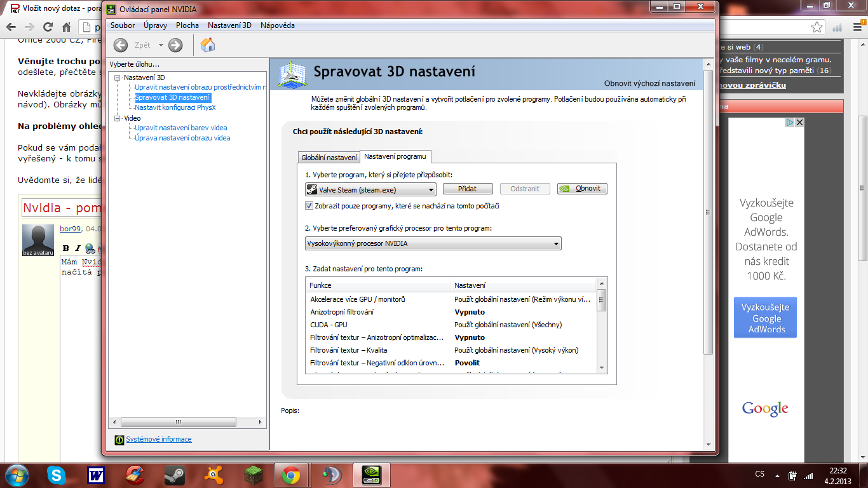The image size is (868, 488).
Task: Open the Valve Steam (steam.exe) program dropdown
Action: 370,189
